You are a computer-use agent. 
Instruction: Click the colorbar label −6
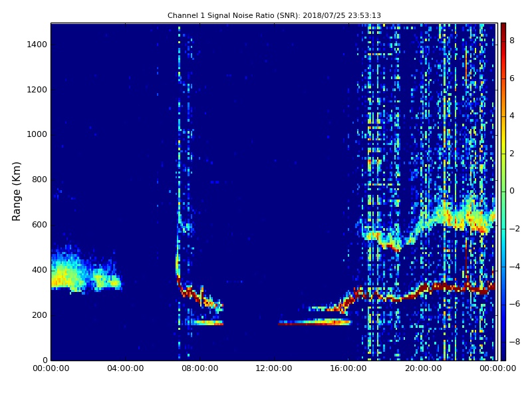pyautogui.click(x=515, y=304)
